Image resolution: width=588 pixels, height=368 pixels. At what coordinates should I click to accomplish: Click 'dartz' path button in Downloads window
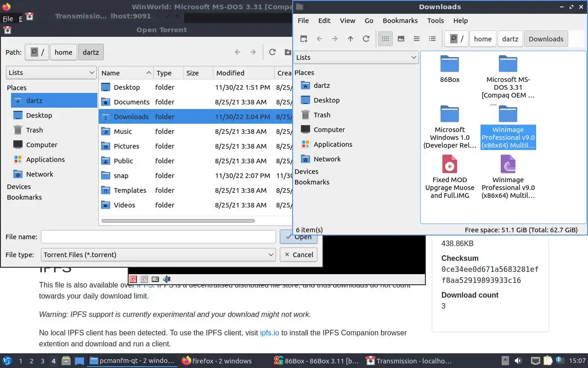coord(510,39)
